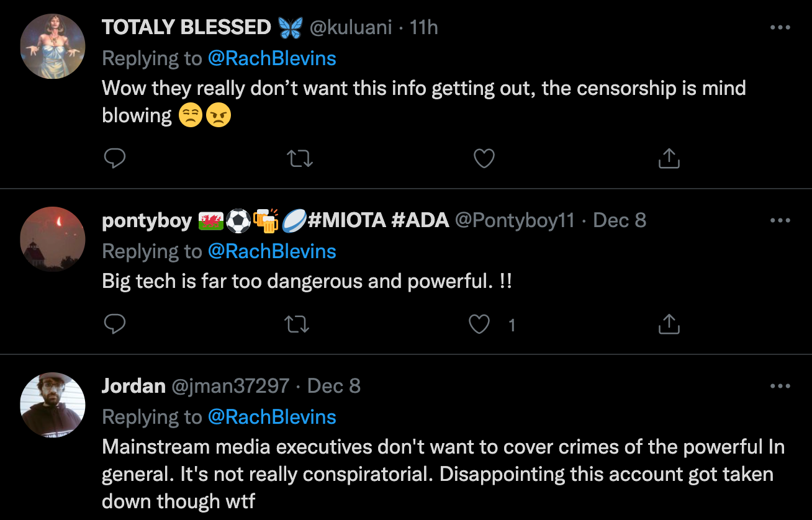The width and height of the screenshot is (812, 520).
Task: Retweet Jordan's reply
Action: pyautogui.click(x=297, y=518)
